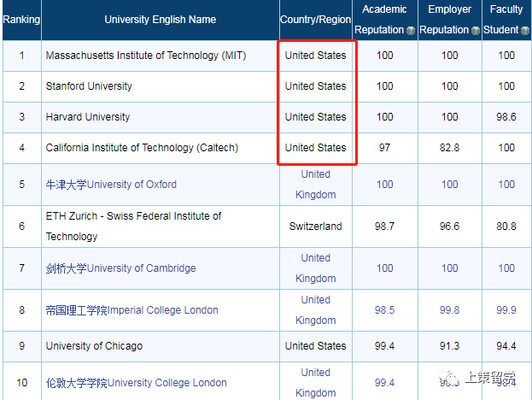Screen dimensions: 532x400
Task: Click United Kingdom in the UCL row
Action: click(x=316, y=383)
